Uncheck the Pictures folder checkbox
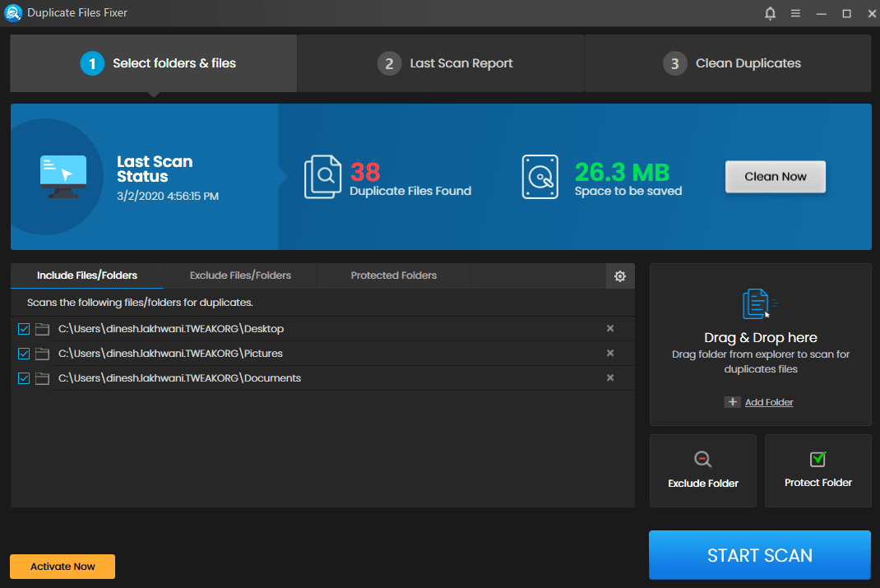This screenshot has width=880, height=588. coord(24,354)
